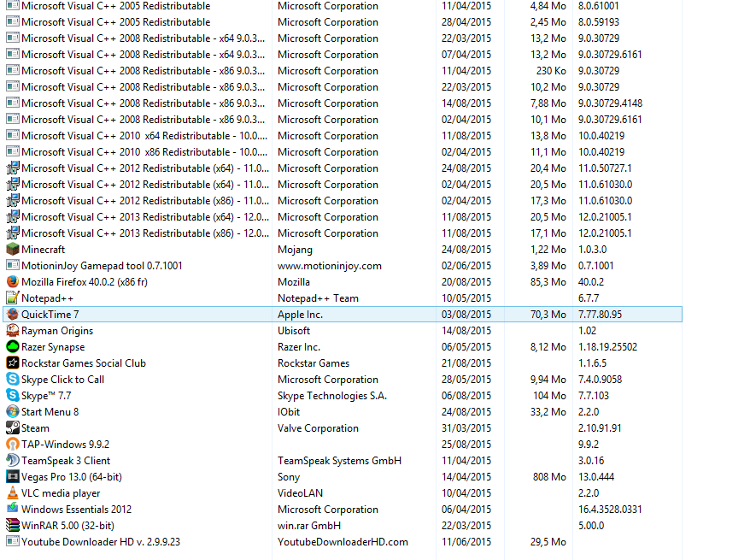Viewport: 756px width, 560px height.
Task: Click icon of Visual C++ 2012 Redistributable (x86)
Action: point(13,201)
